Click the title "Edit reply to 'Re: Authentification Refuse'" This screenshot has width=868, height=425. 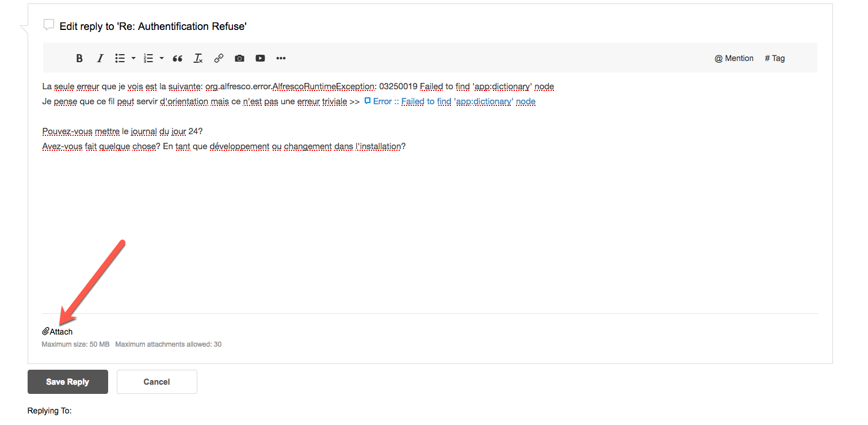[153, 26]
